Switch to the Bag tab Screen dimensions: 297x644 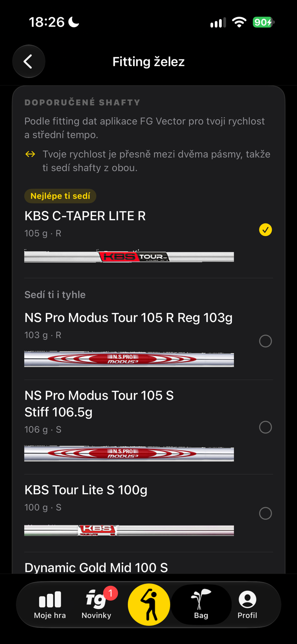201,605
